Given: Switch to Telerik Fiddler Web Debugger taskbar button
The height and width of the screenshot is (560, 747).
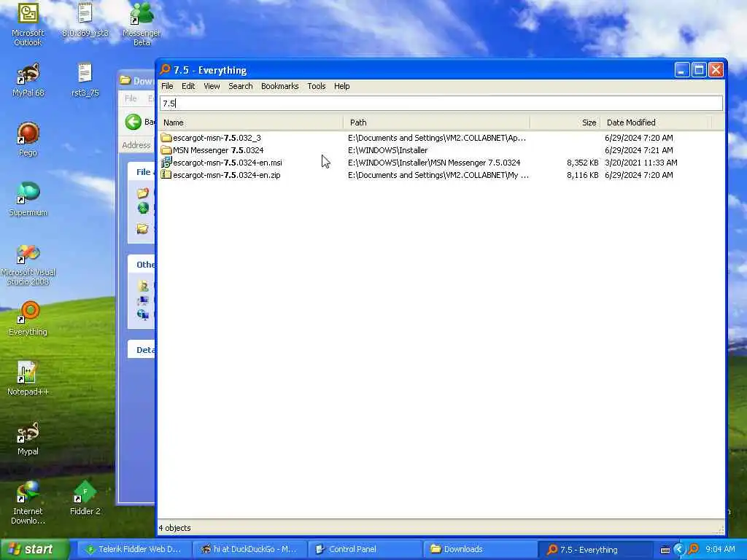Looking at the screenshot, I should (135, 550).
